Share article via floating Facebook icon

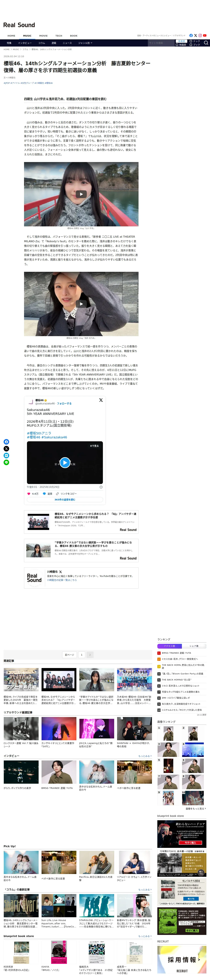coord(7,442)
